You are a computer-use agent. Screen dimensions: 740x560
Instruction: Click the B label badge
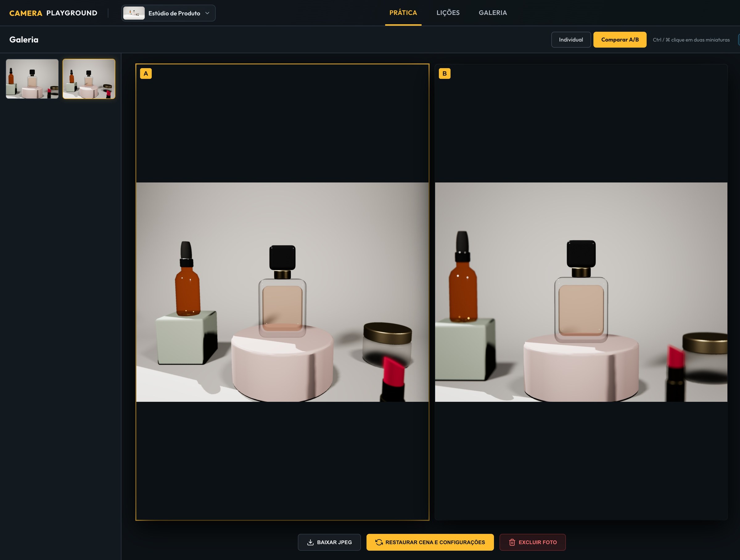[444, 73]
